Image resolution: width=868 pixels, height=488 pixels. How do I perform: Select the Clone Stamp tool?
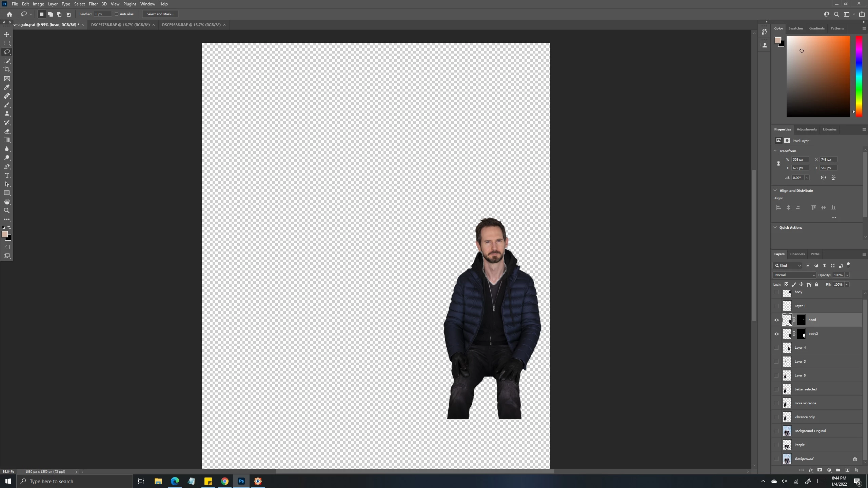(7, 114)
